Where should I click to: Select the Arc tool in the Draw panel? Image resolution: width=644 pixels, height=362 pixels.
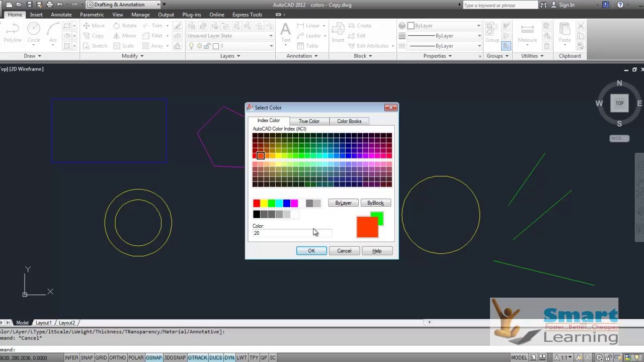[x=53, y=33]
